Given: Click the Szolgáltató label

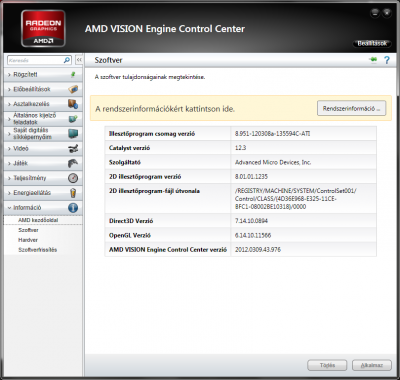Looking at the screenshot, I should [x=125, y=162].
